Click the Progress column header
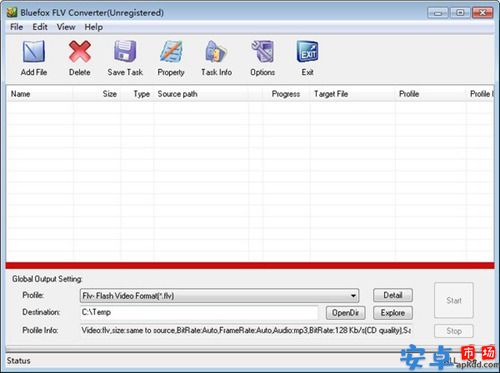Screen dimensions: 500x373 pyautogui.click(x=286, y=94)
